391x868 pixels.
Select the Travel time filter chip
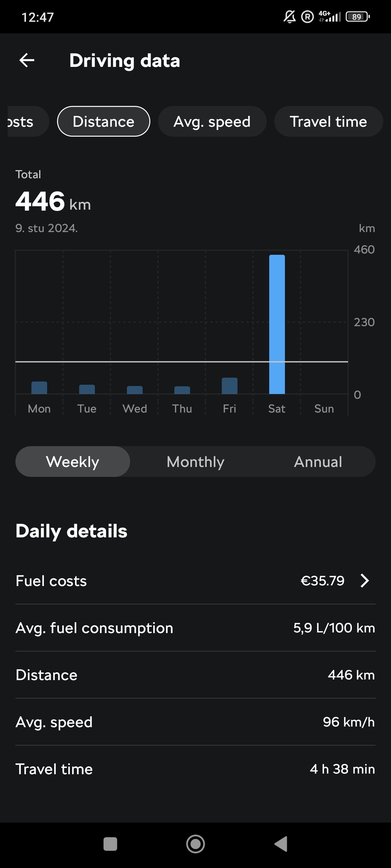(x=328, y=122)
